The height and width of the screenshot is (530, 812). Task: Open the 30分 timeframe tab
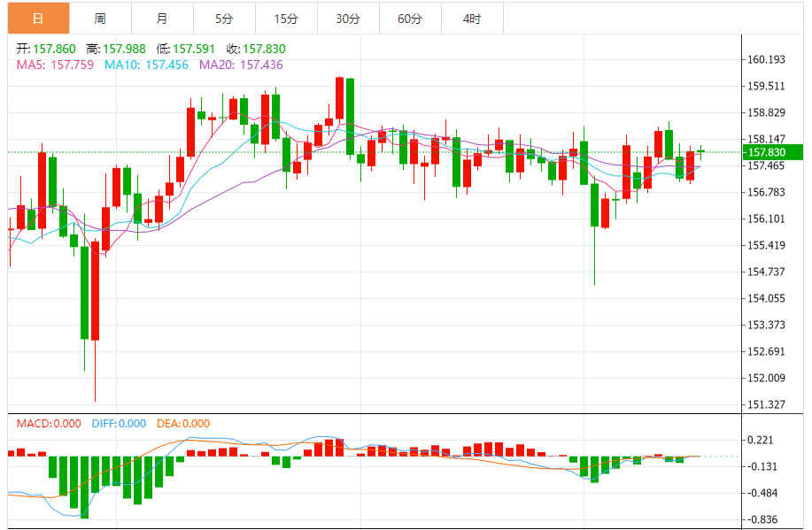[x=349, y=19]
